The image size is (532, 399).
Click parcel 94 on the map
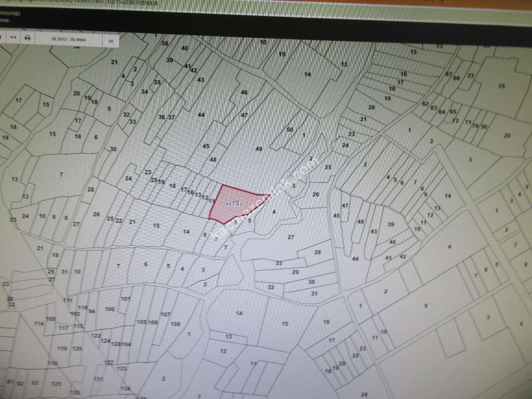coord(92,311)
